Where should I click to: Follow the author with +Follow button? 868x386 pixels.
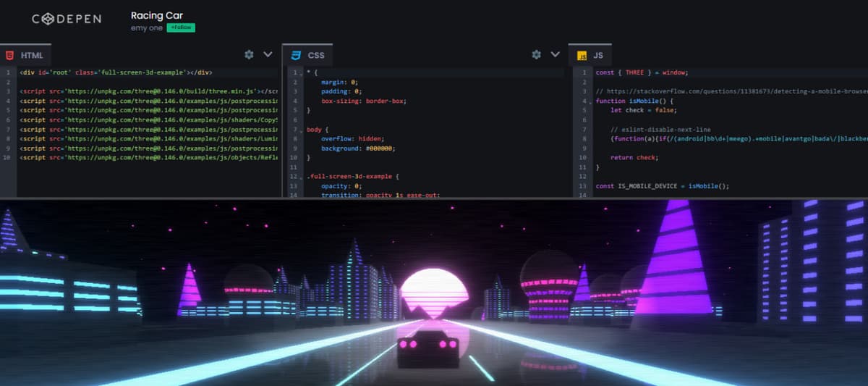181,28
